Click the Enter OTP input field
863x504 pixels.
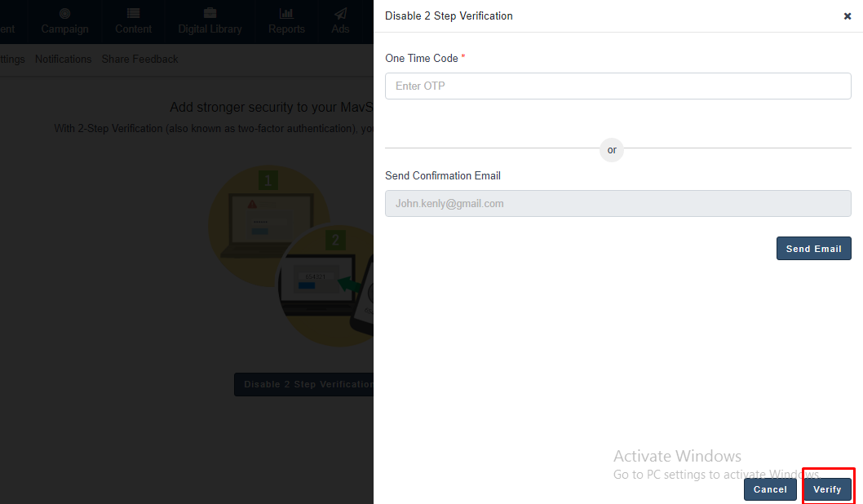(x=617, y=86)
